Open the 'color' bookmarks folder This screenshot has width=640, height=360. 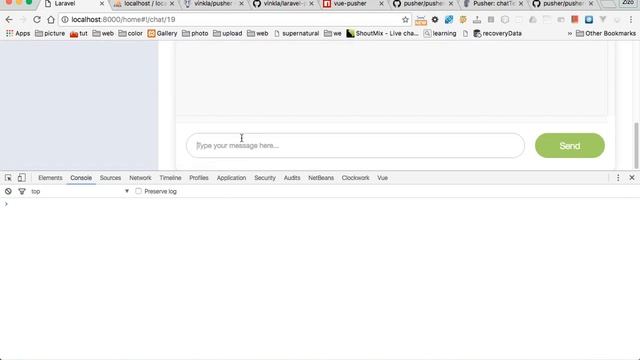coord(131,33)
